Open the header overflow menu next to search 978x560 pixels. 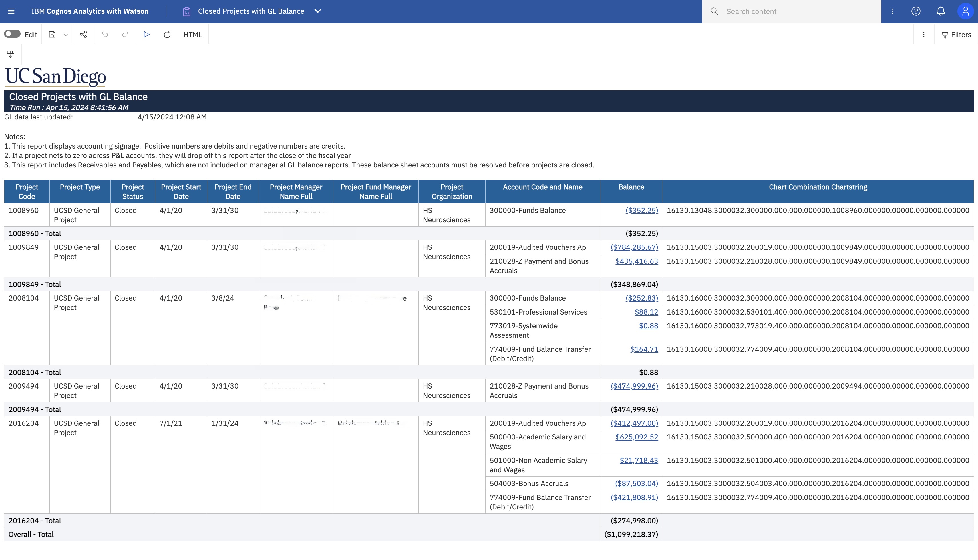tap(892, 11)
